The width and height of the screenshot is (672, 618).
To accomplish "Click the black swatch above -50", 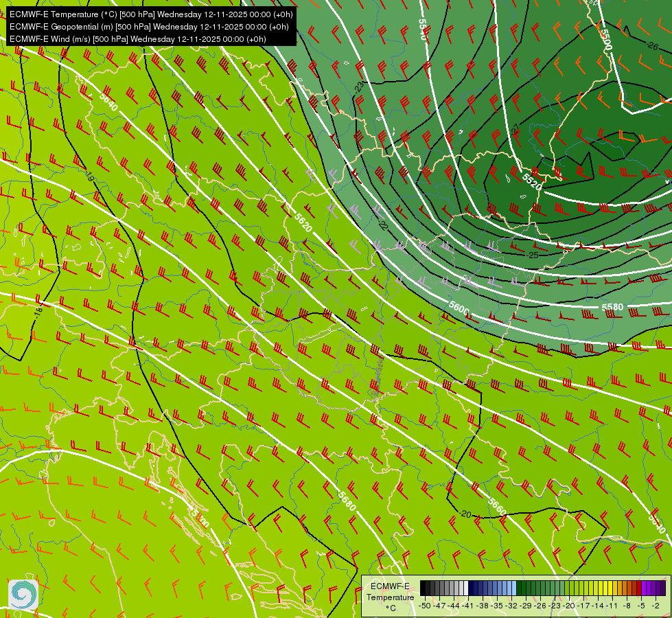I will pos(423,588).
